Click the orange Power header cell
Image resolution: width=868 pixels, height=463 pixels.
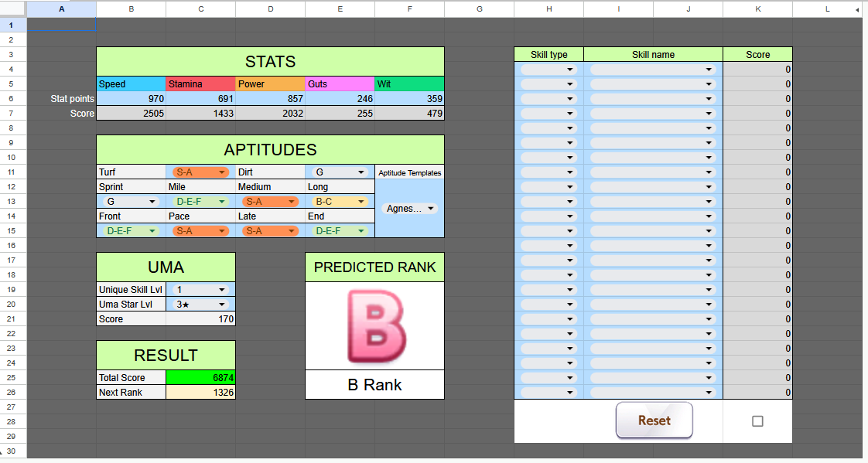[x=270, y=83]
